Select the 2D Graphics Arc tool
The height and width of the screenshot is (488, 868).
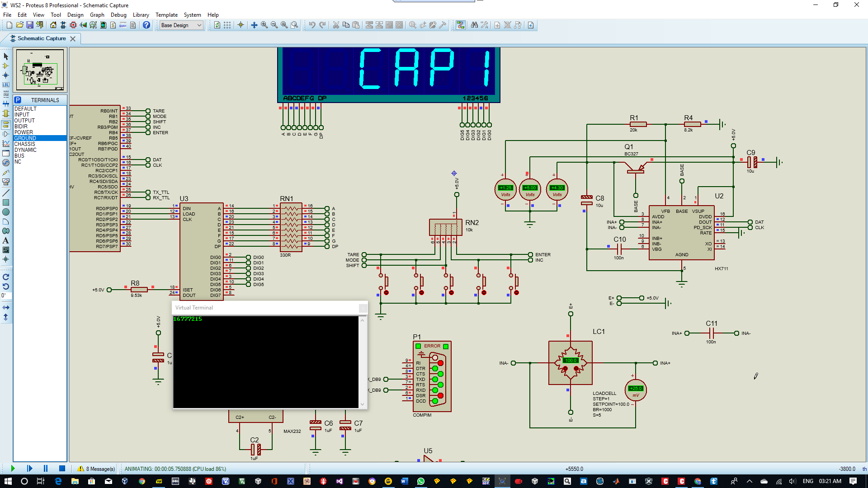(x=6, y=221)
